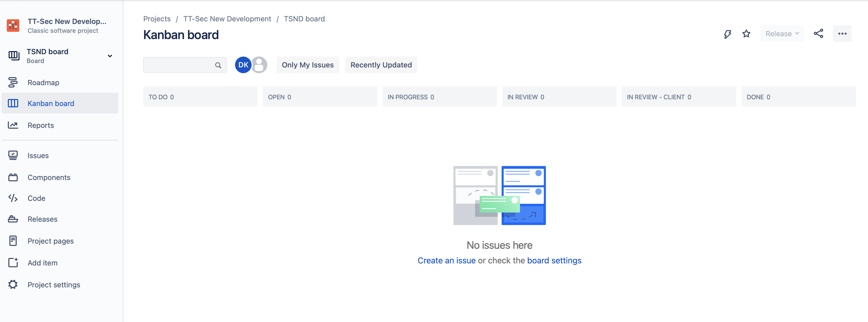
Task: View Releases from the sidebar
Action: [42, 219]
